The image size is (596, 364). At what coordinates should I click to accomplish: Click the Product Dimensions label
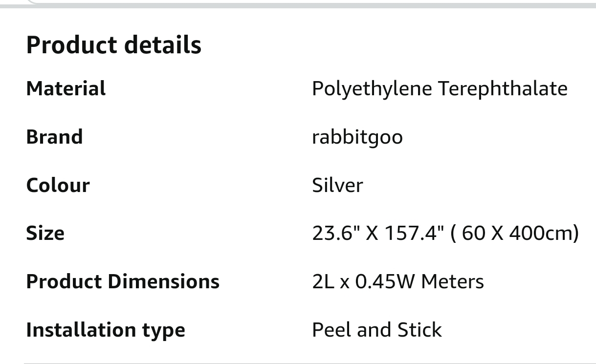[x=123, y=281]
